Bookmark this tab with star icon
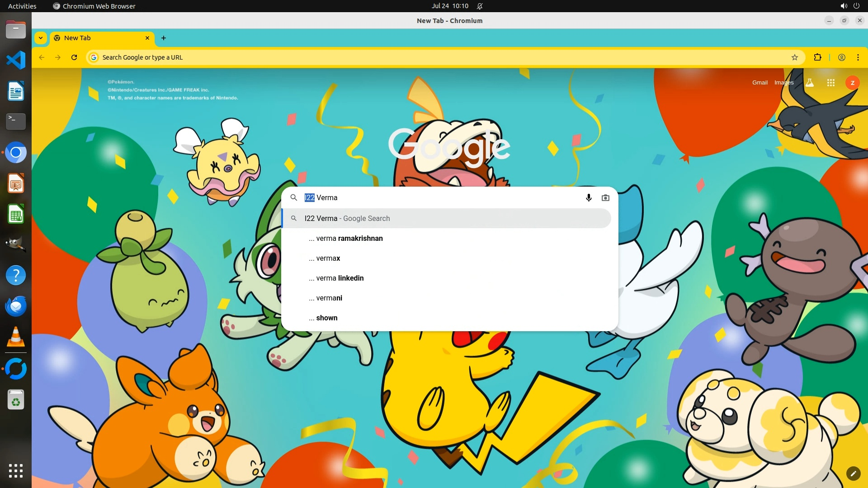The height and width of the screenshot is (488, 868). point(795,57)
